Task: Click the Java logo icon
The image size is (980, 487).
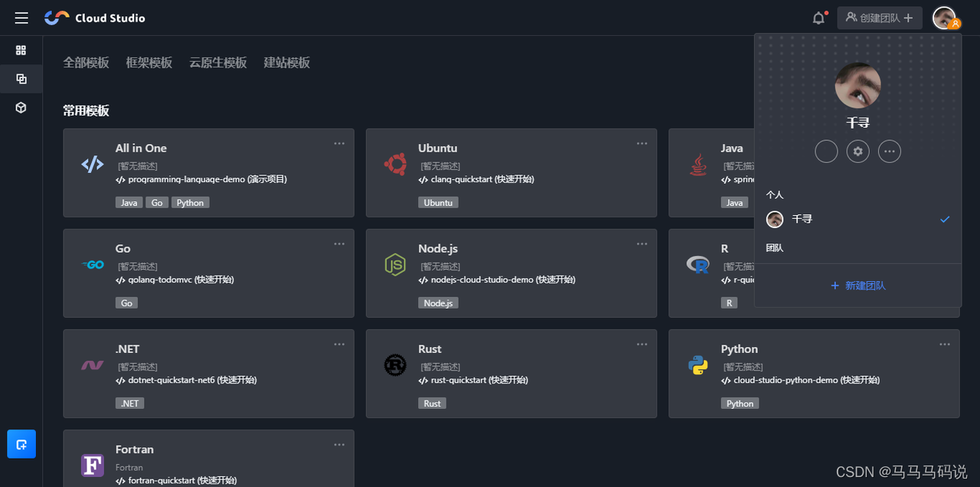Action: point(697,164)
